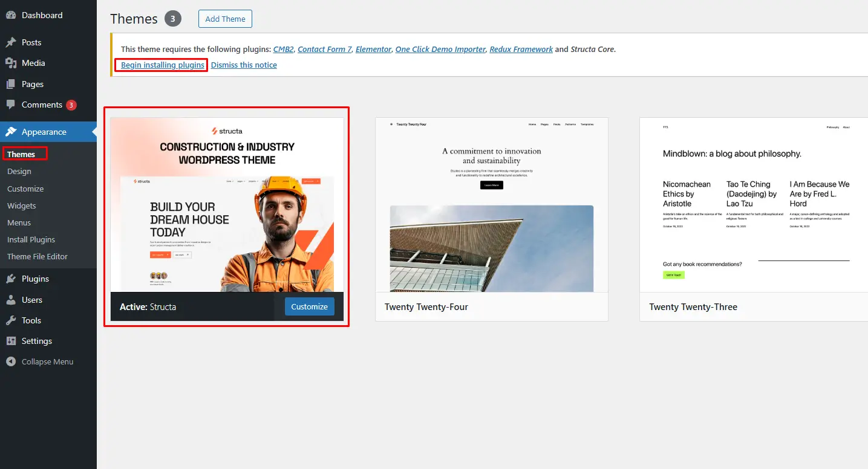Screen dimensions: 868x469
Task: Click the Posts pushpin icon
Action: pos(11,42)
